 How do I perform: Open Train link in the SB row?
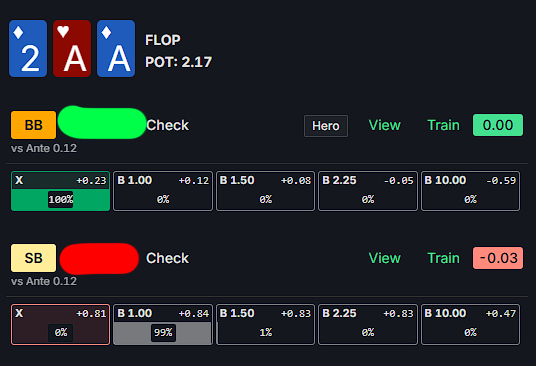click(x=443, y=258)
